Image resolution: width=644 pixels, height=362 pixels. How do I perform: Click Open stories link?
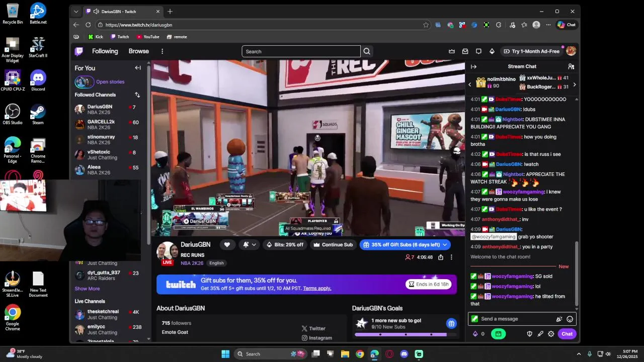coord(110,81)
